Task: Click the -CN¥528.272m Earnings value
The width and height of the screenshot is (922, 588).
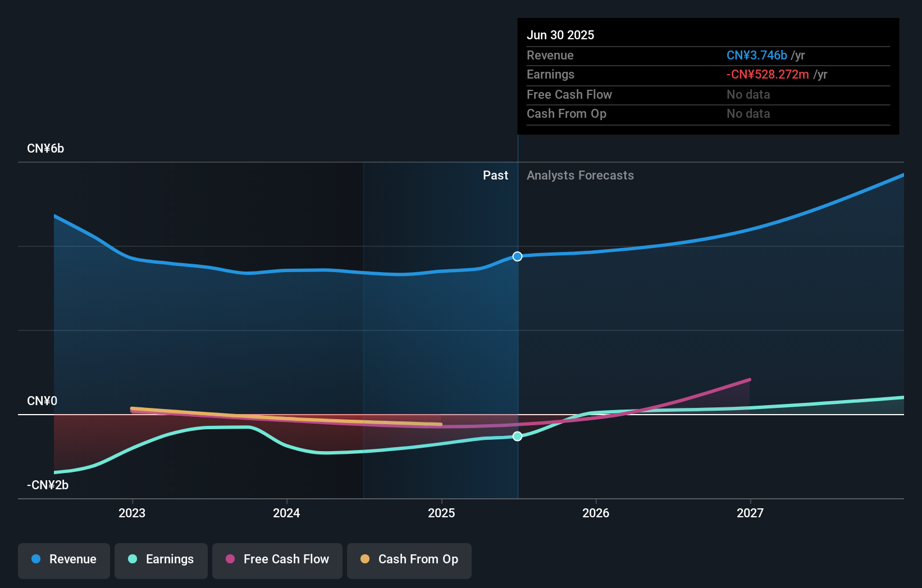Action: pyautogui.click(x=768, y=74)
